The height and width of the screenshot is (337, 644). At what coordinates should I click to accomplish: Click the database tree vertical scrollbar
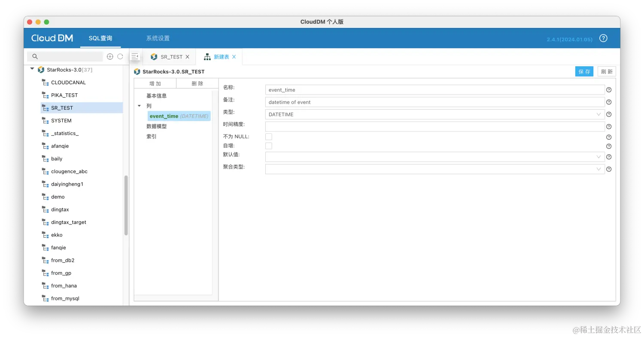(x=126, y=205)
